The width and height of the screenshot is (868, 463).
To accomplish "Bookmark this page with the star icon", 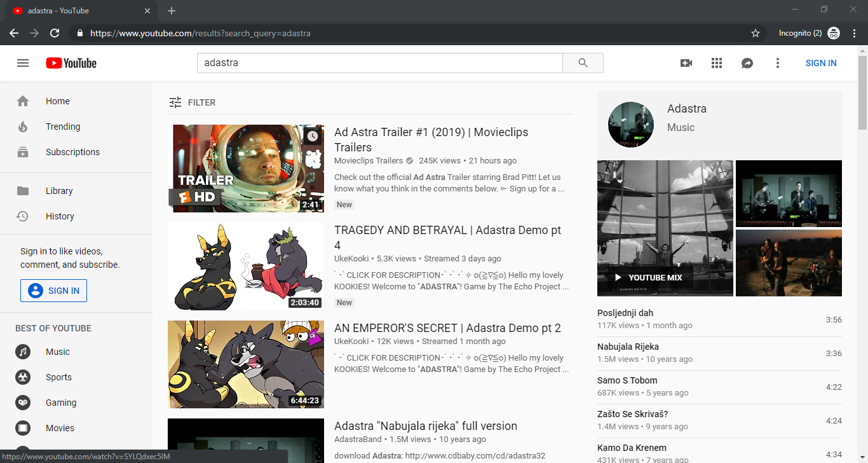I will pyautogui.click(x=756, y=33).
